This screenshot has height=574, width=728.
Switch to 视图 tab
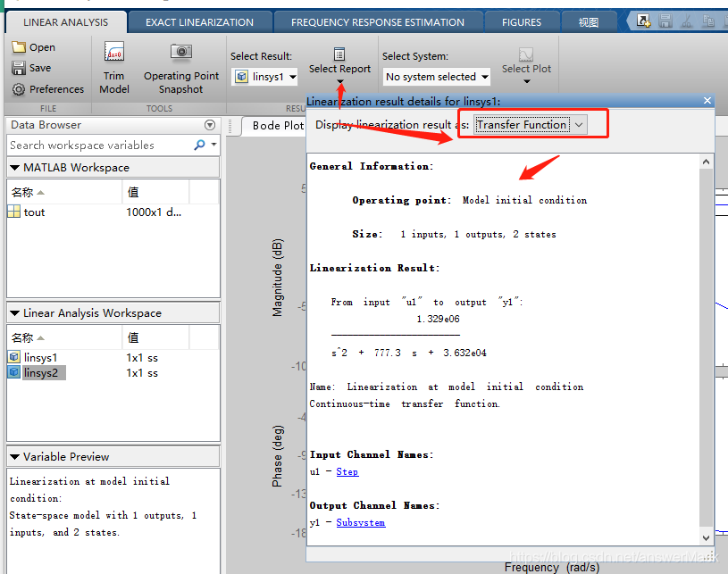click(x=589, y=22)
